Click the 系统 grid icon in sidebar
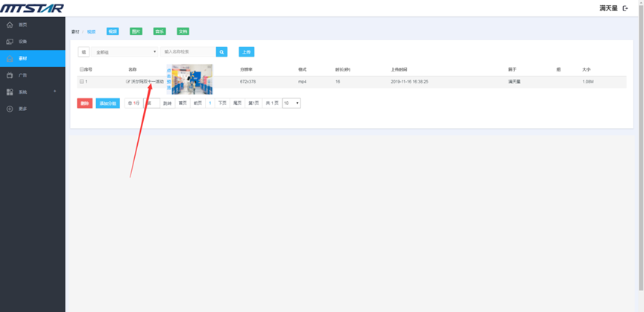 [10, 92]
